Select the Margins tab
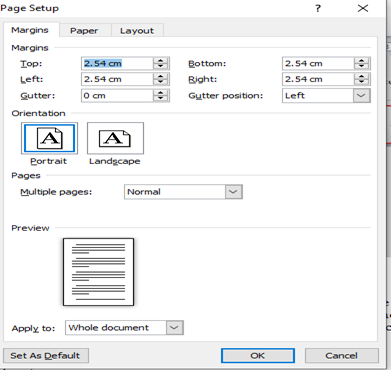Screen dimensions: 391x370 (x=30, y=30)
